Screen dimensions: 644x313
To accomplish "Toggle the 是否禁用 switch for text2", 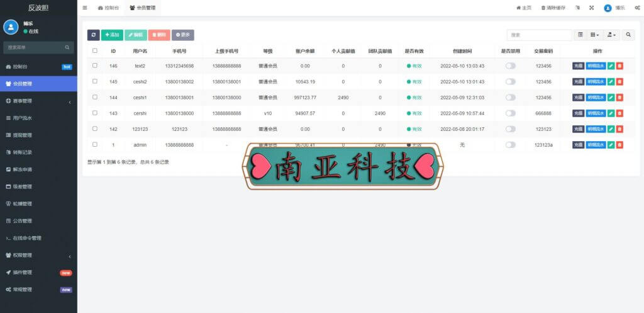I will point(511,65).
